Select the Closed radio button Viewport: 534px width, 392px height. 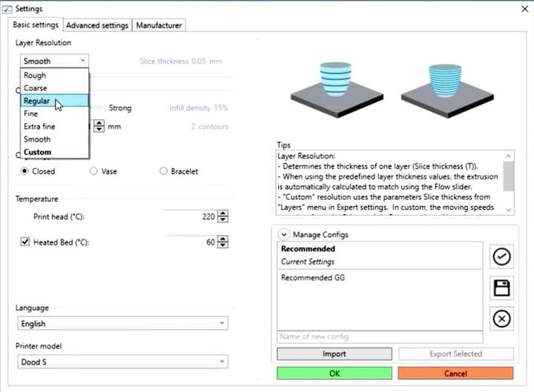point(25,171)
